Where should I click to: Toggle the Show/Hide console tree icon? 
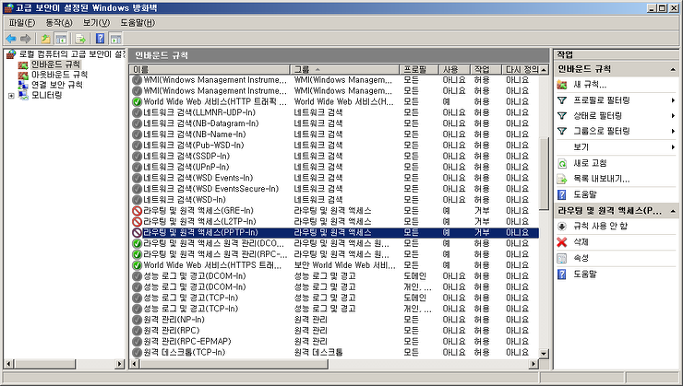point(61,39)
